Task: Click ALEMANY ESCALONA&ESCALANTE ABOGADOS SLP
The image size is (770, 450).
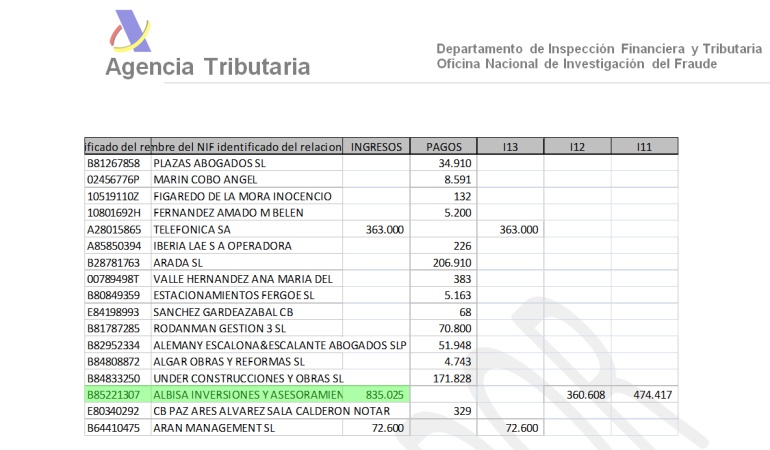Action: point(280,345)
